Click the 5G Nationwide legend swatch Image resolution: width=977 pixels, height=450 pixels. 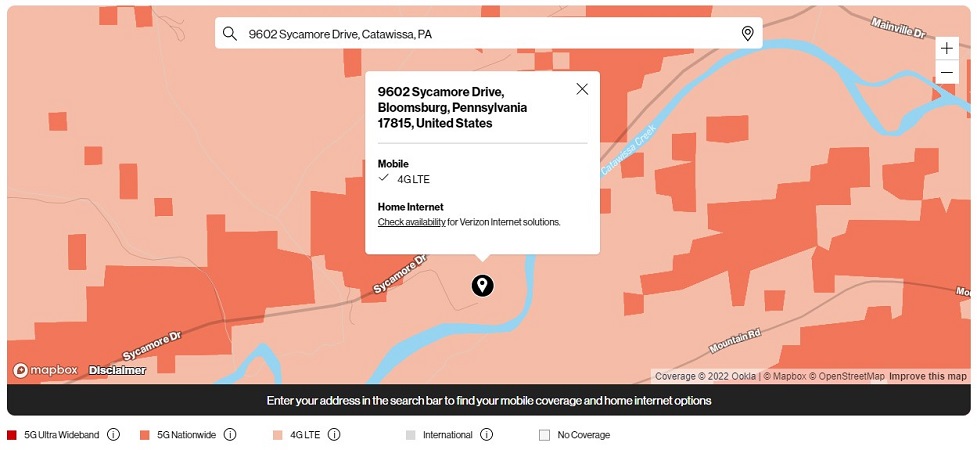pyautogui.click(x=145, y=435)
